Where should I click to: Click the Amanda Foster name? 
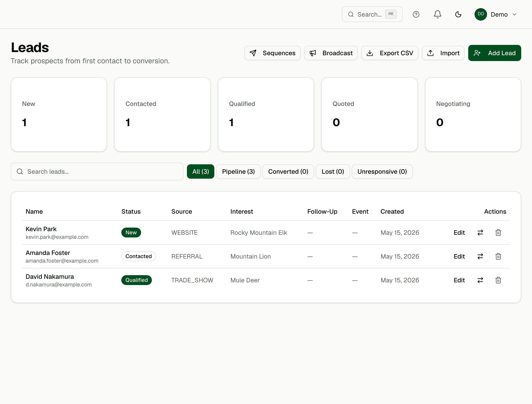tap(48, 253)
